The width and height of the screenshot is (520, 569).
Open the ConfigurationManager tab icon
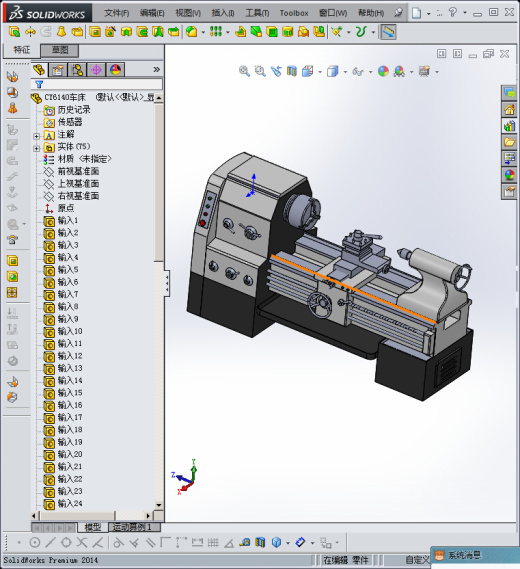pyautogui.click(x=77, y=69)
